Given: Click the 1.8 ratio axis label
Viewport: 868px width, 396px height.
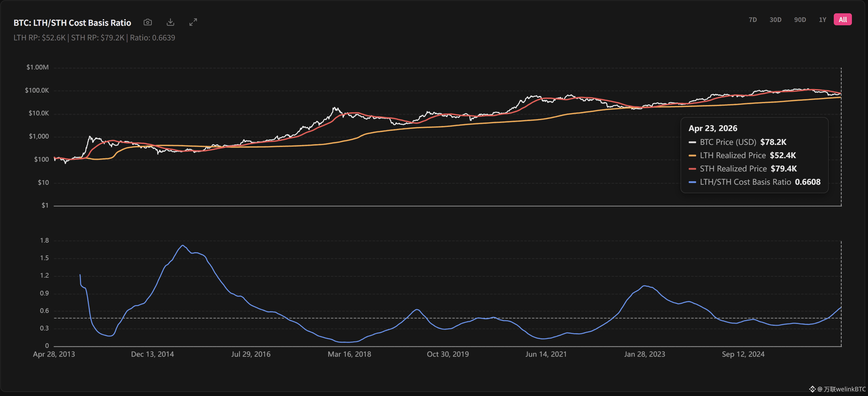Looking at the screenshot, I should coord(44,240).
